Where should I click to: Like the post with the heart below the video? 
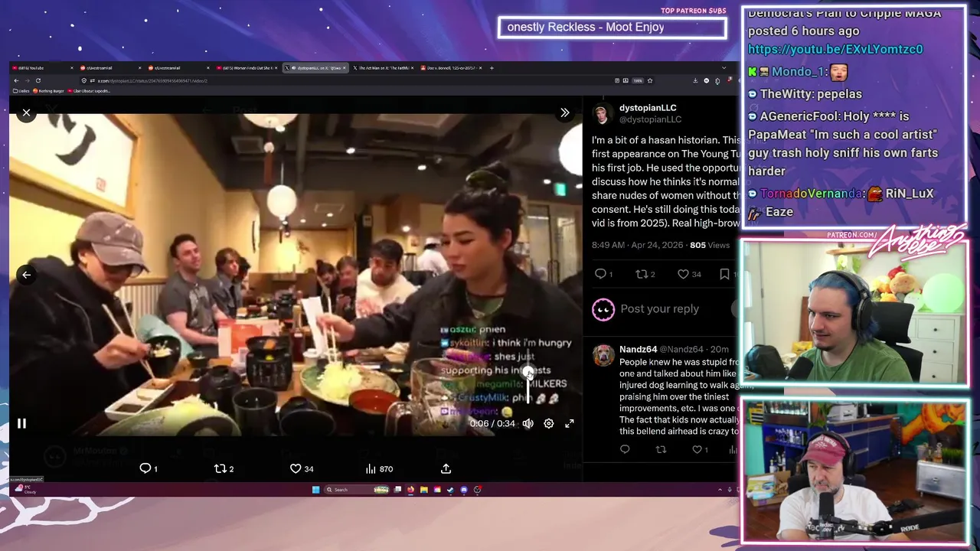[x=296, y=468]
